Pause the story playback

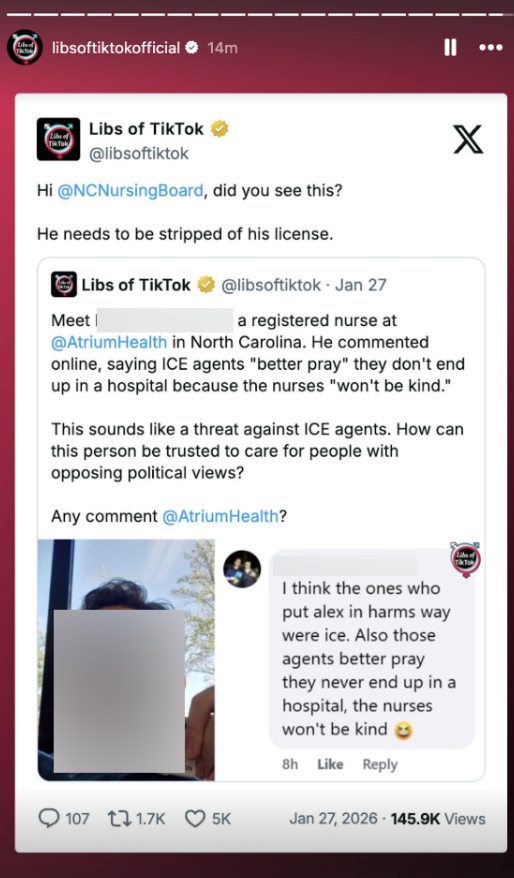(450, 48)
